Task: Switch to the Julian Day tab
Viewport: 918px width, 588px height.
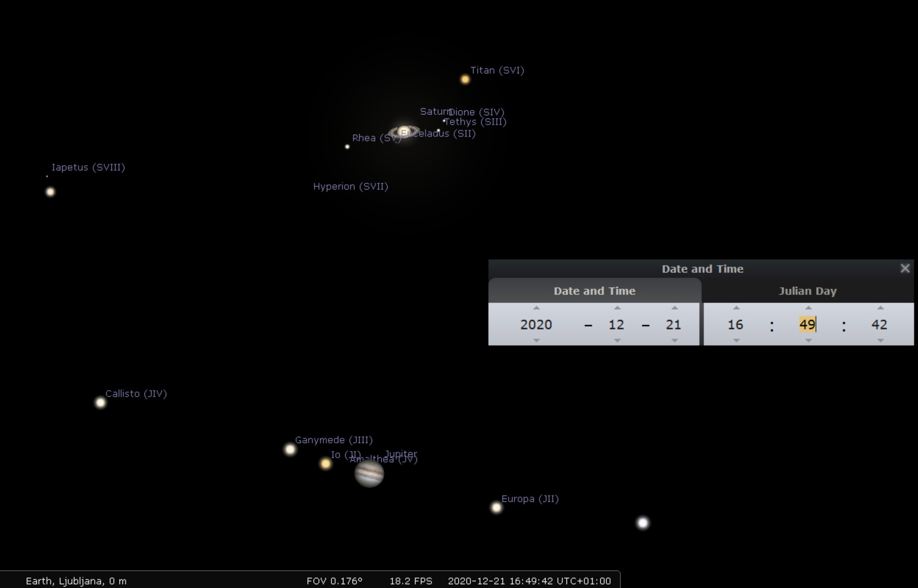Action: tap(807, 291)
